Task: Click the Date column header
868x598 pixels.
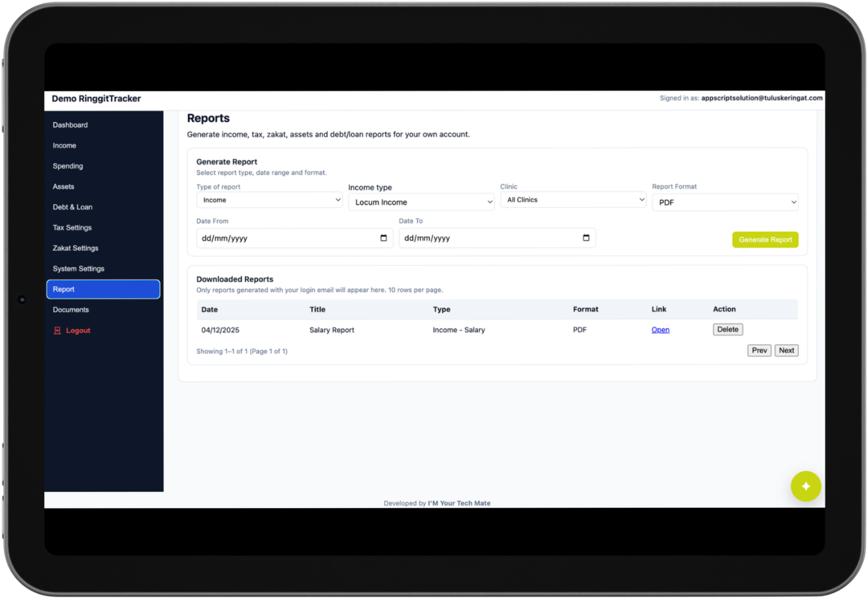Action: (210, 309)
